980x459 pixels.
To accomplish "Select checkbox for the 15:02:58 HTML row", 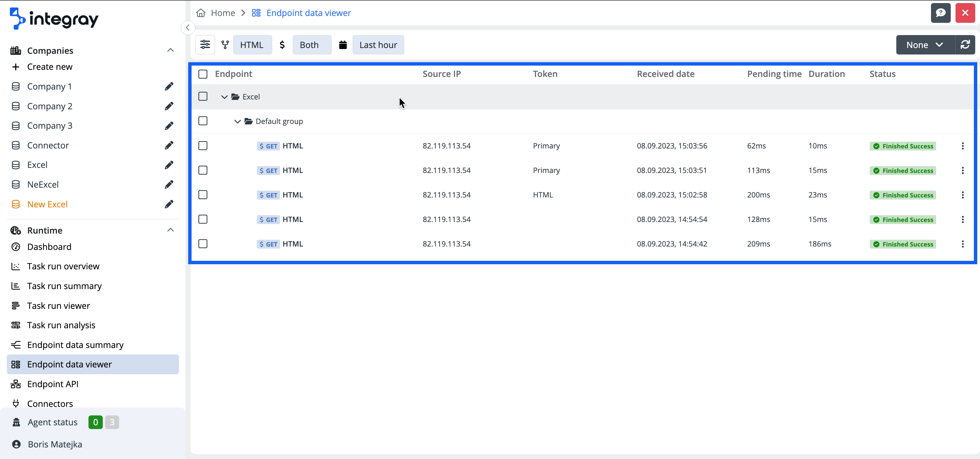I will (203, 195).
